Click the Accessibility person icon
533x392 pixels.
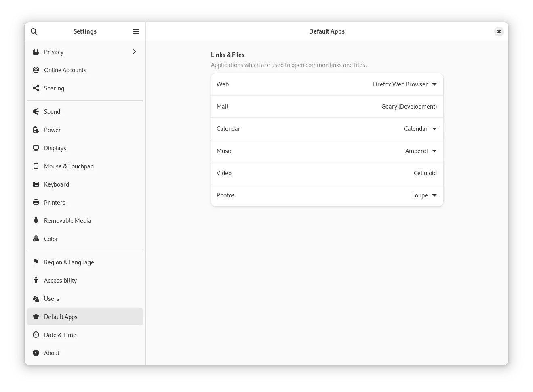click(36, 280)
